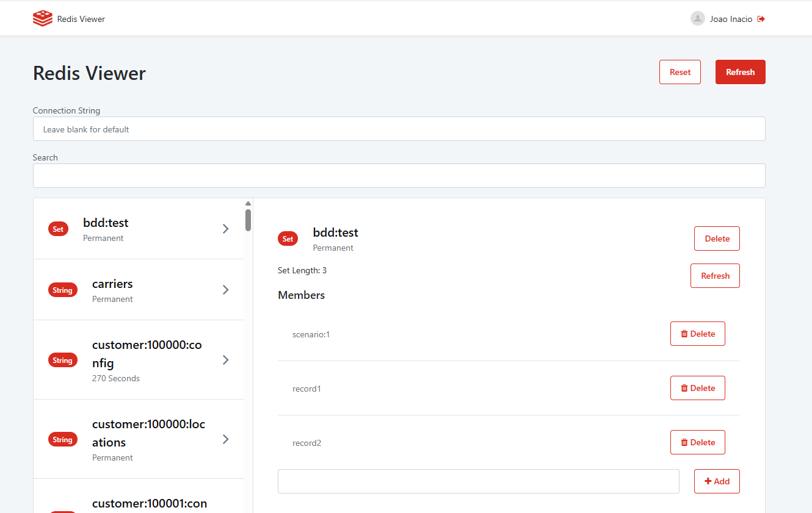Click the Set Length: 3 text

pyautogui.click(x=302, y=270)
